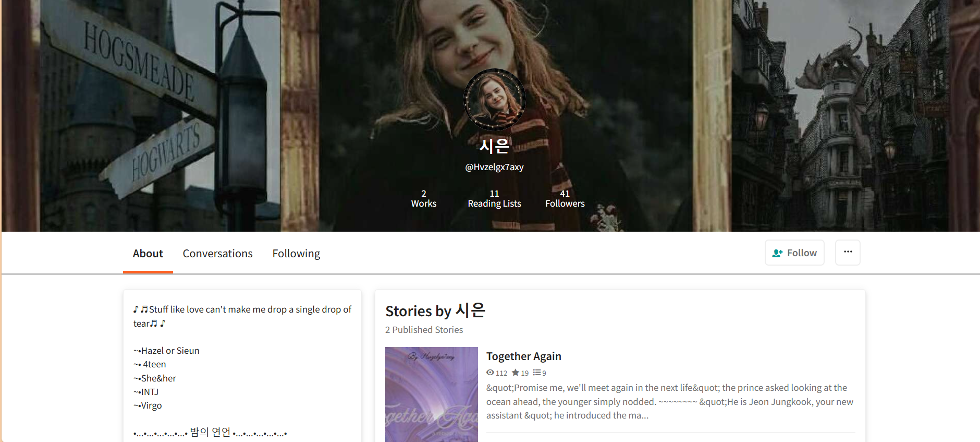Click the Together Again story description text
Viewport: 980px width, 442px height.
(x=669, y=401)
